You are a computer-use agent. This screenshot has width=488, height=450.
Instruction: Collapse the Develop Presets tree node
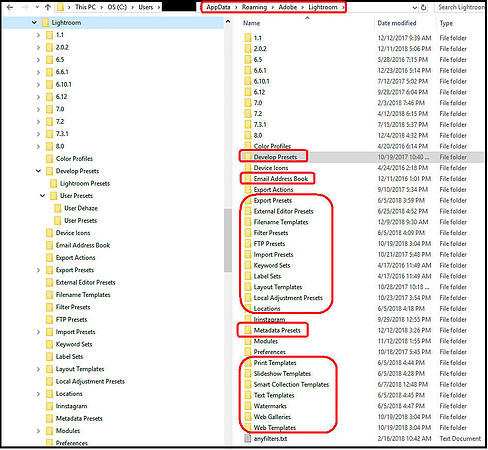click(x=38, y=171)
